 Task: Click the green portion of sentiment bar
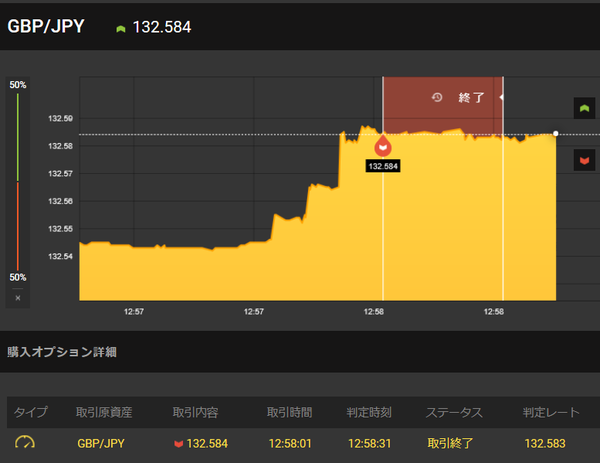click(x=18, y=137)
